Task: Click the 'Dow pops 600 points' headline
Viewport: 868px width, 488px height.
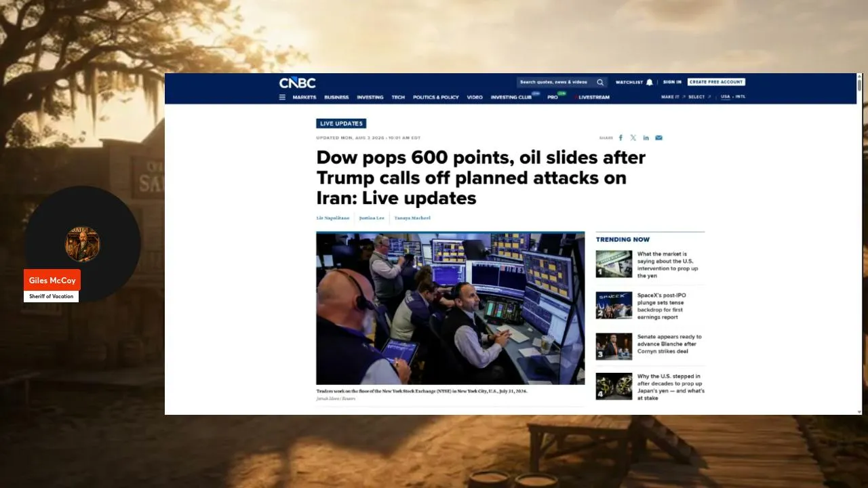Action: [x=481, y=178]
